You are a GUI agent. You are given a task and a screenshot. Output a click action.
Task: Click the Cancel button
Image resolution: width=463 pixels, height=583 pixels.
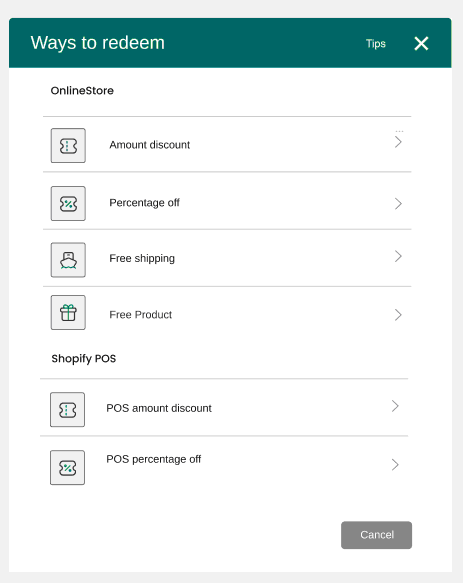(x=376, y=535)
